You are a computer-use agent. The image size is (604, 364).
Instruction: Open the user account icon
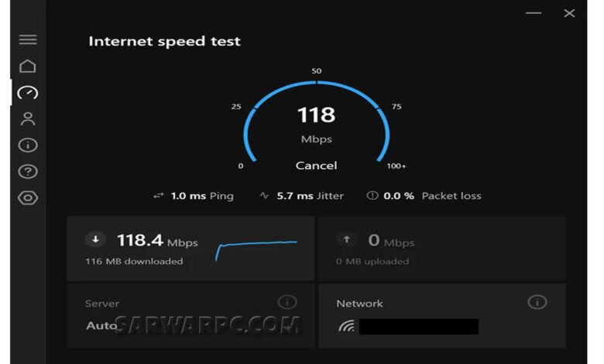click(x=28, y=118)
